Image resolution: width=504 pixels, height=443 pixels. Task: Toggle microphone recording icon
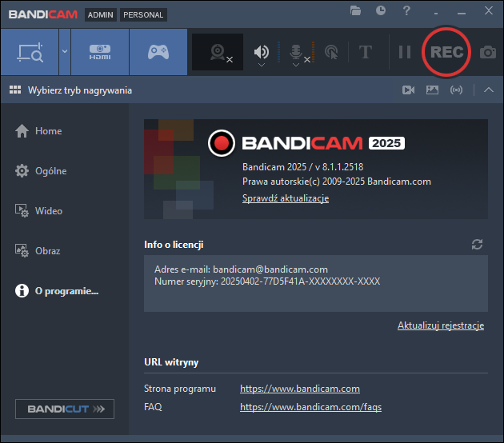(296, 52)
